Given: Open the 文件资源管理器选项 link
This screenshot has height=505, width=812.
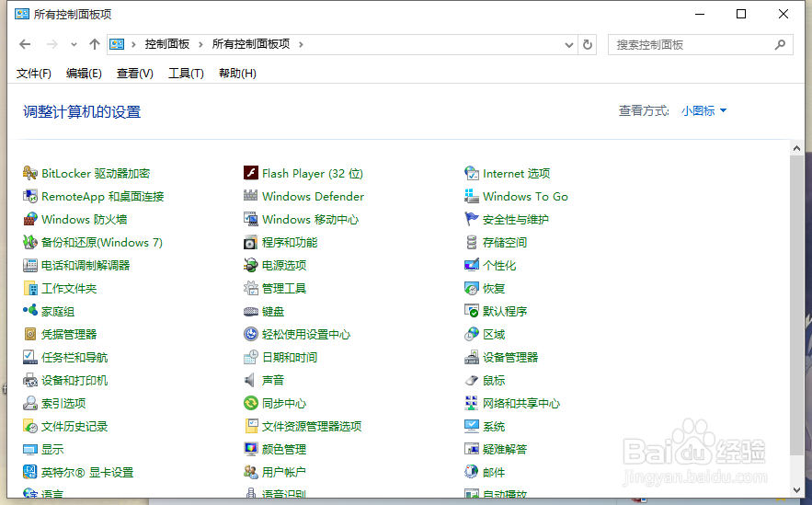Looking at the screenshot, I should [x=312, y=426].
